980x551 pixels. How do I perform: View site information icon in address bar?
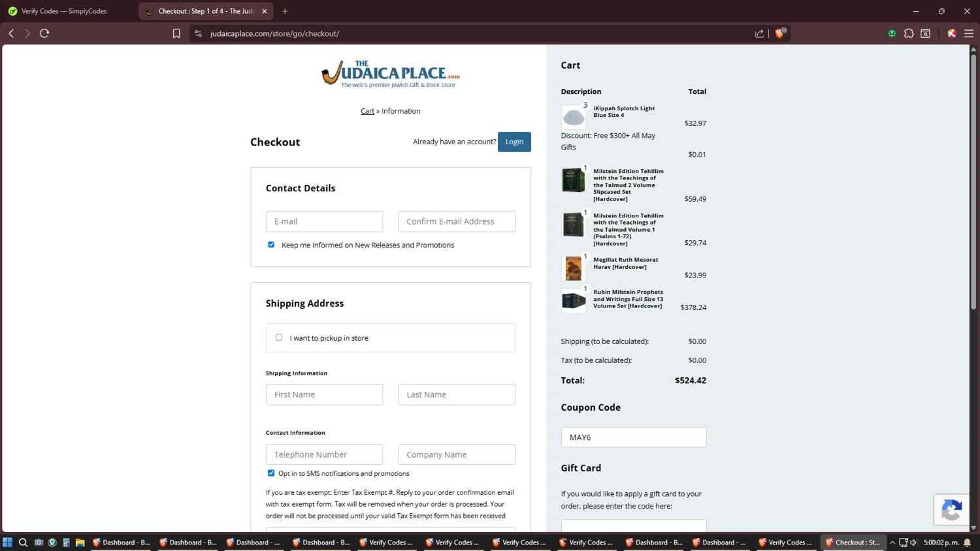pyautogui.click(x=198, y=33)
